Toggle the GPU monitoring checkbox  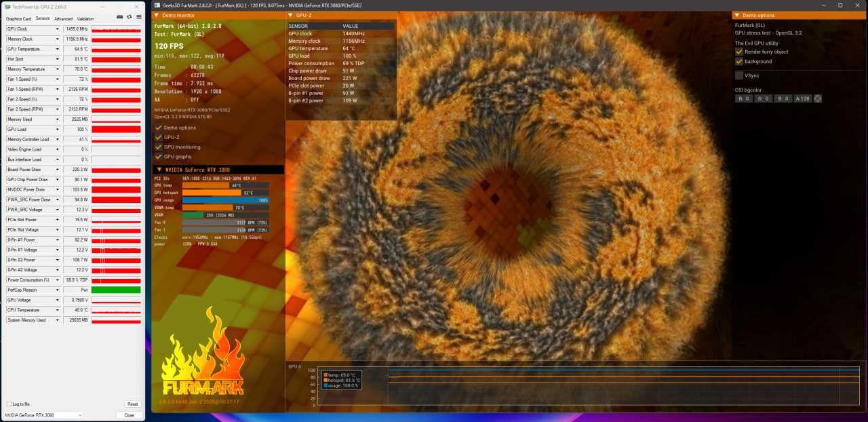(x=159, y=147)
